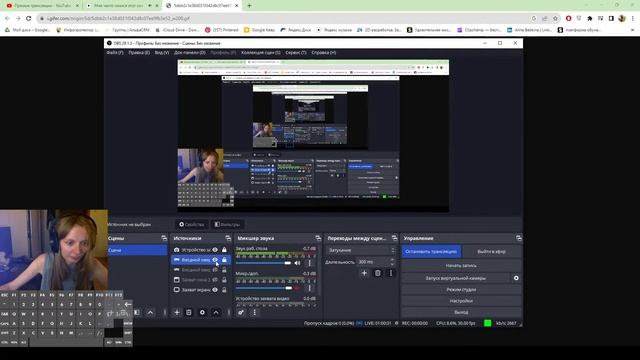The width and height of the screenshot is (640, 360).
Task: Move selected source up with the arrow
Action: [x=216, y=312]
